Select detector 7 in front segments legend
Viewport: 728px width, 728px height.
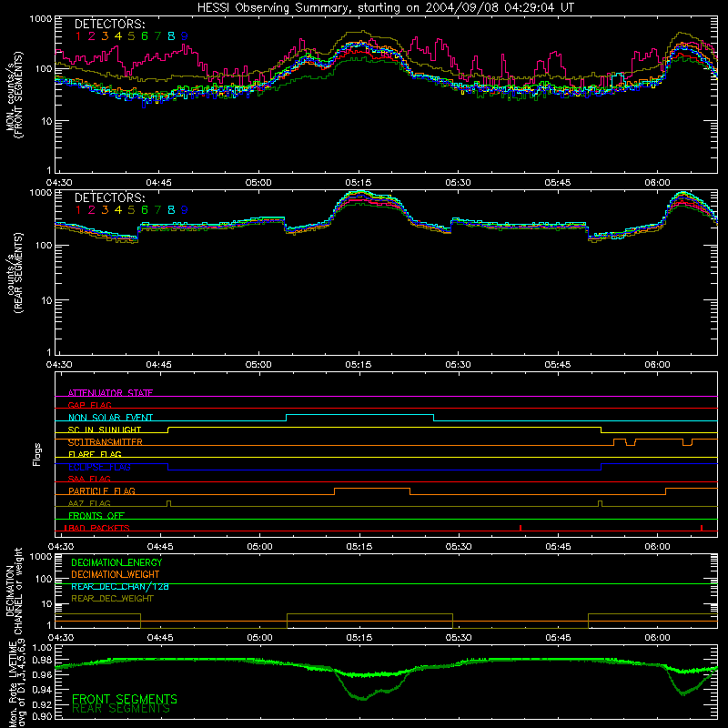pyautogui.click(x=157, y=36)
